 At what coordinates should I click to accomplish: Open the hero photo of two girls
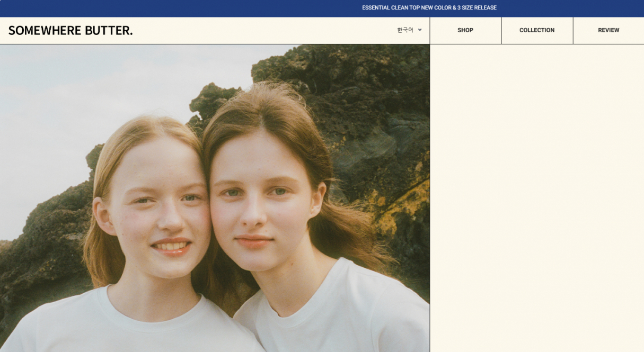(x=215, y=198)
